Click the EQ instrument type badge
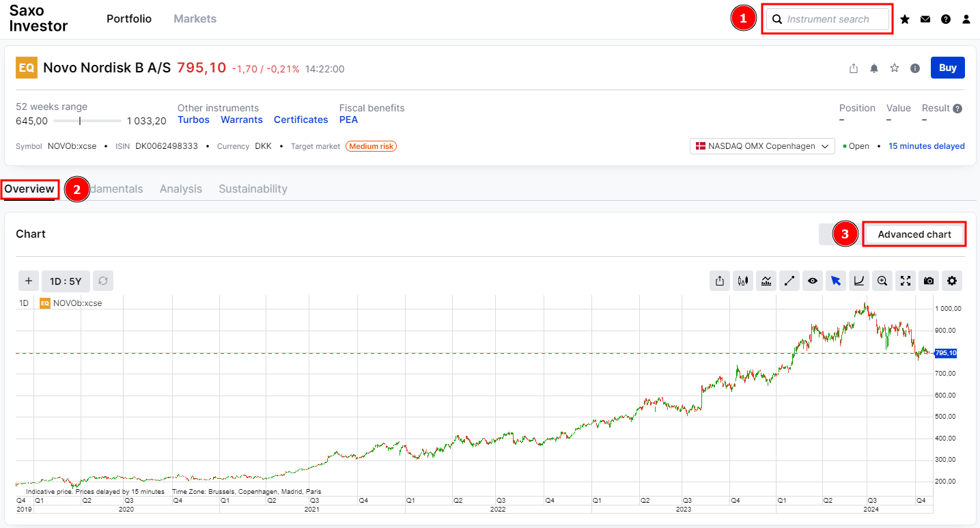980x528 pixels. point(27,68)
